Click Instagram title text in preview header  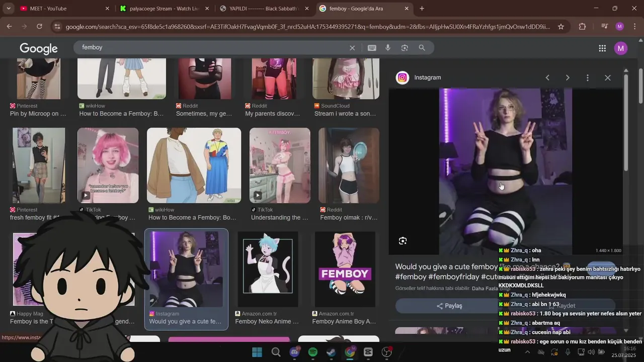(x=428, y=77)
